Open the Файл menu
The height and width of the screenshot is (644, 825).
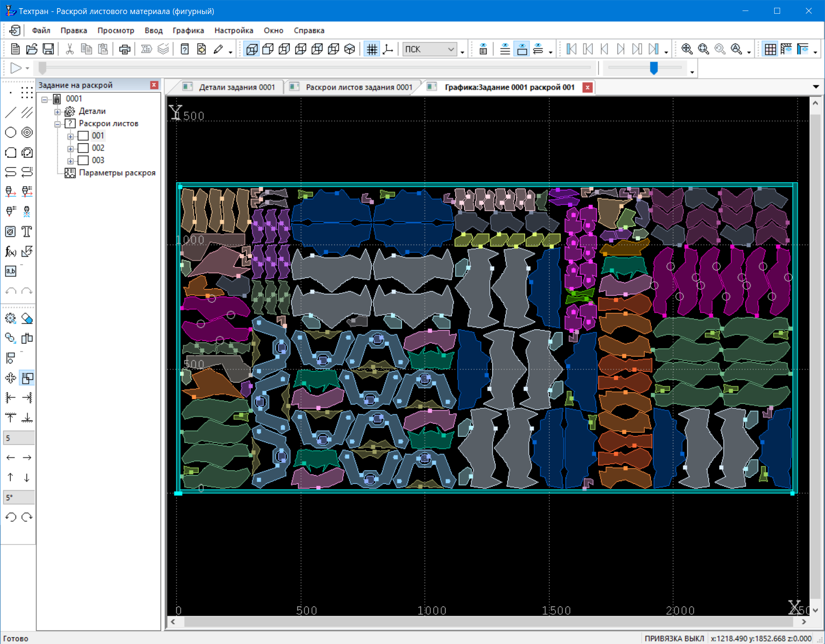(41, 30)
